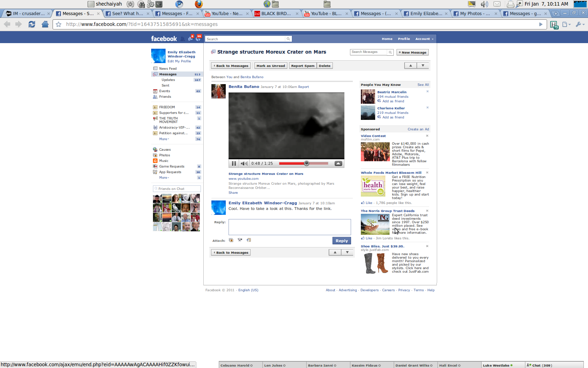Switch to See? What h... tab

(127, 14)
